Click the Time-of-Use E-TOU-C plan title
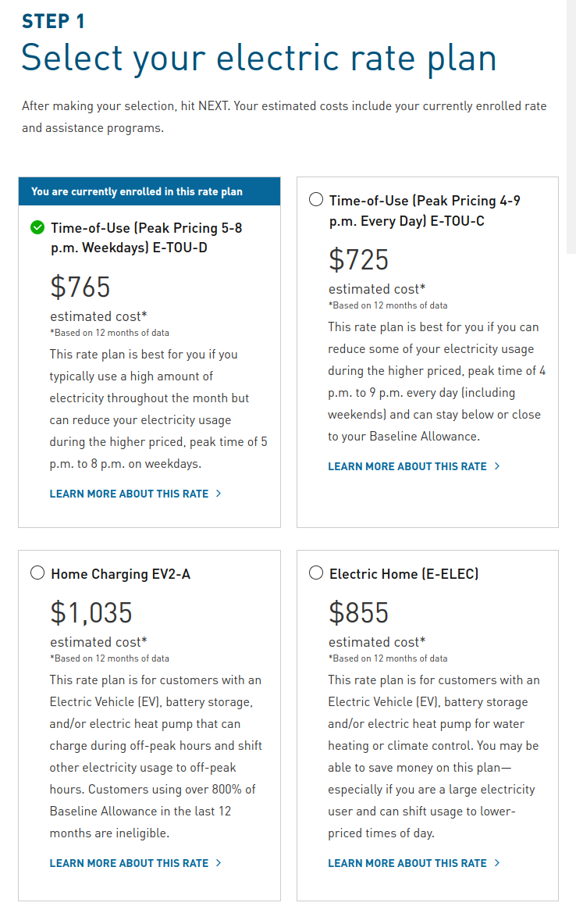576x924 pixels. pyautogui.click(x=425, y=211)
